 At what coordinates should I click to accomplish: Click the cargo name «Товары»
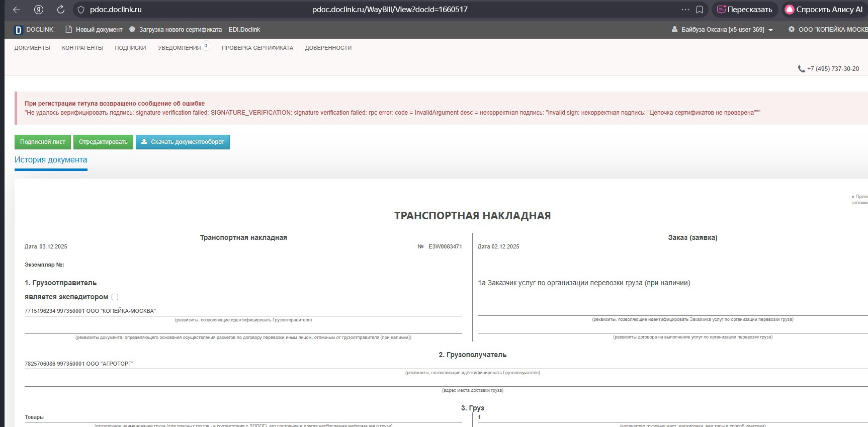click(x=34, y=417)
